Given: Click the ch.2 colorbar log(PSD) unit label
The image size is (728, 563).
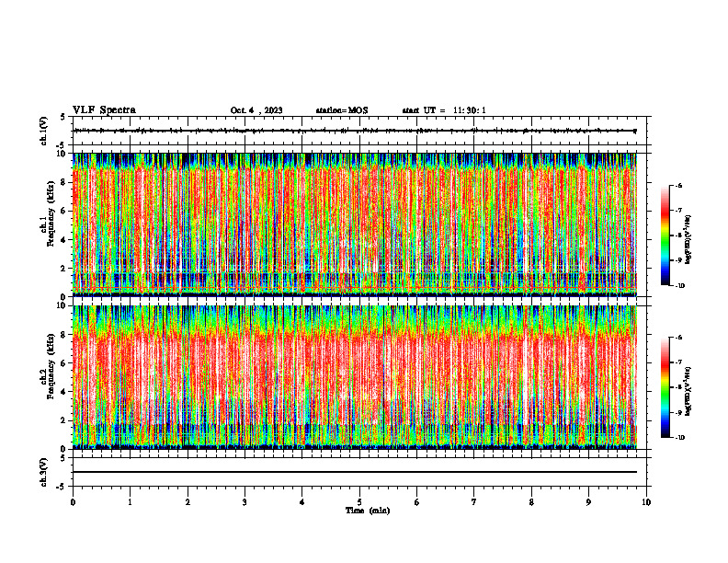Looking at the screenshot, I should (688, 391).
